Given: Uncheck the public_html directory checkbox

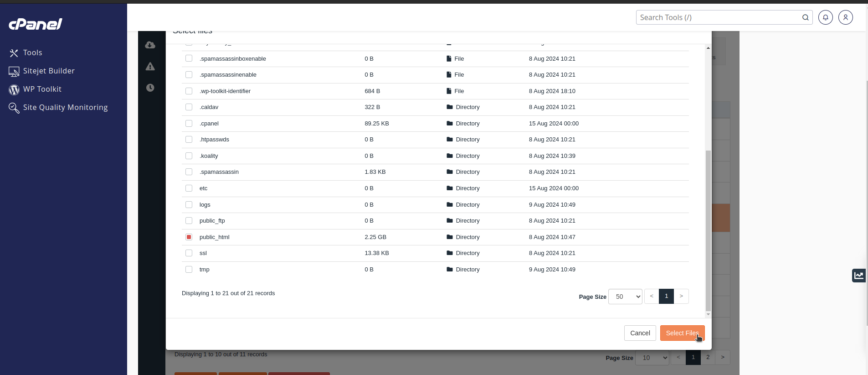Looking at the screenshot, I should click(189, 237).
